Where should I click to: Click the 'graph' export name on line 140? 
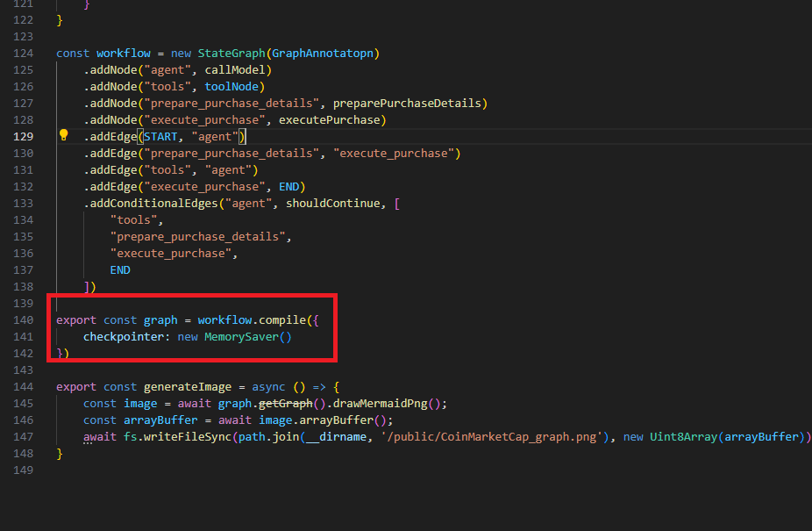point(160,320)
